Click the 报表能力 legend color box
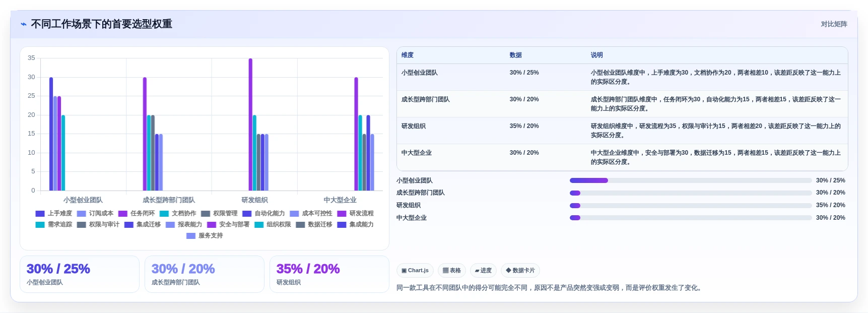Image resolution: width=868 pixels, height=313 pixels. tap(170, 225)
